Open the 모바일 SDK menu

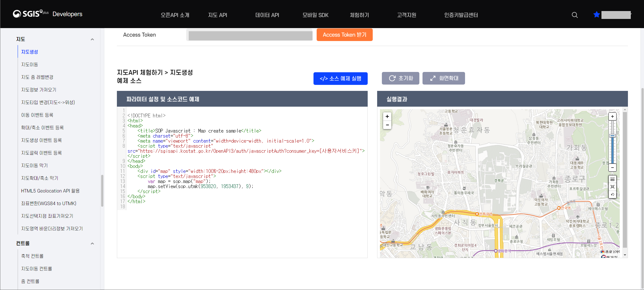tap(315, 15)
